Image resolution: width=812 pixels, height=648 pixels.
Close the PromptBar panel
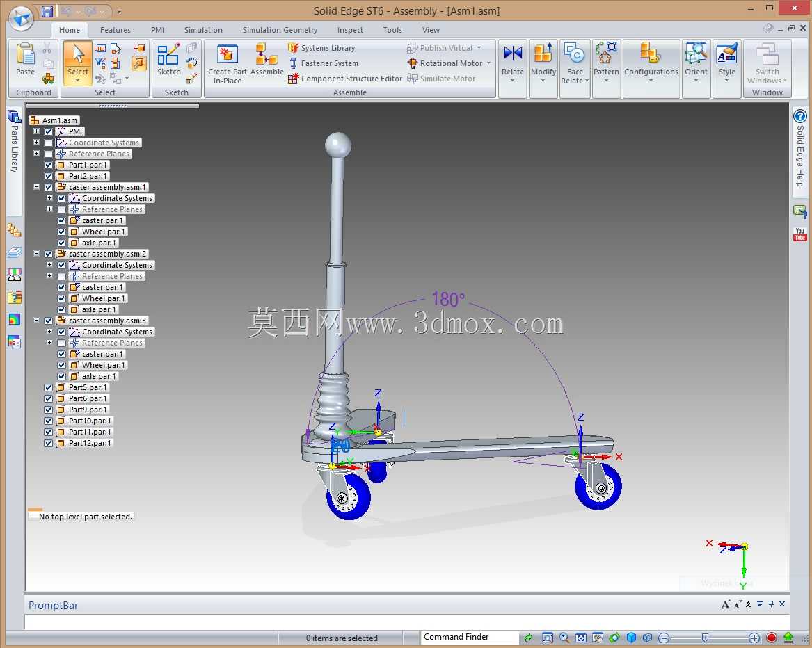click(782, 604)
